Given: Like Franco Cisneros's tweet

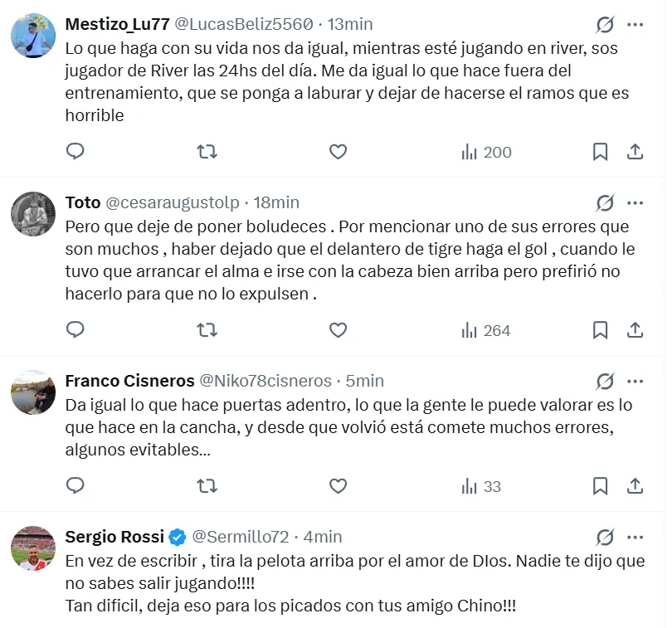Looking at the screenshot, I should [338, 486].
